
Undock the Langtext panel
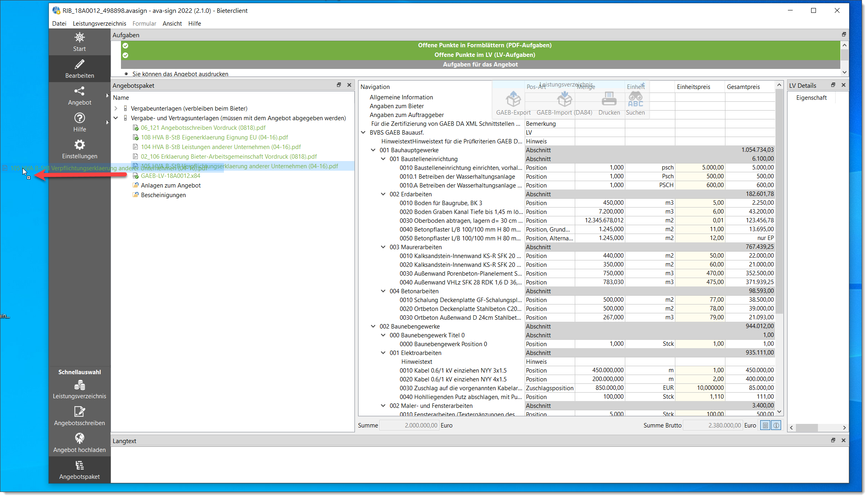click(x=833, y=440)
